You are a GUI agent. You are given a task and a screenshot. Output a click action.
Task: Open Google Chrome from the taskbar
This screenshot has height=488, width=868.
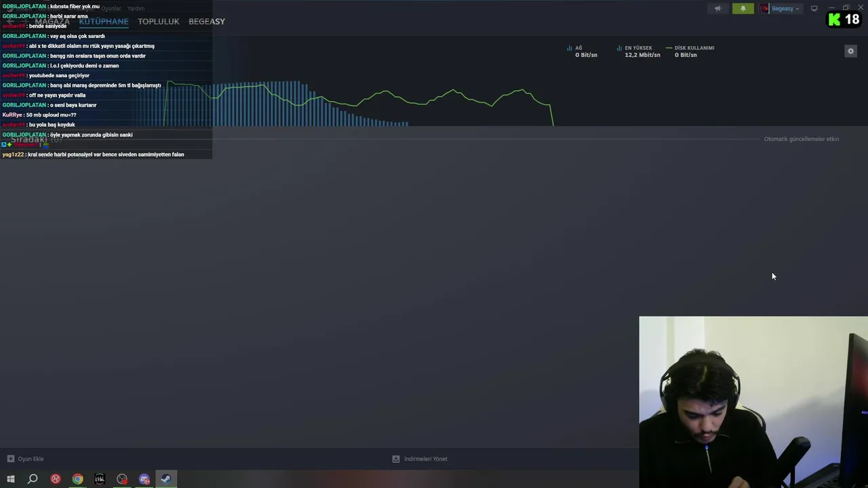click(77, 479)
